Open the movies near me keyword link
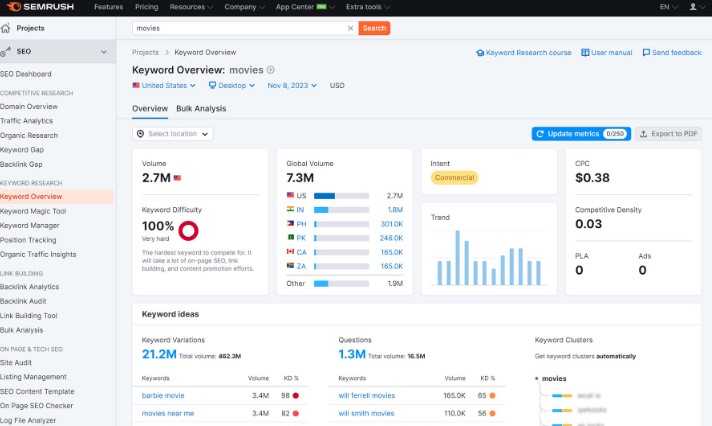712x426 pixels. coord(168,413)
